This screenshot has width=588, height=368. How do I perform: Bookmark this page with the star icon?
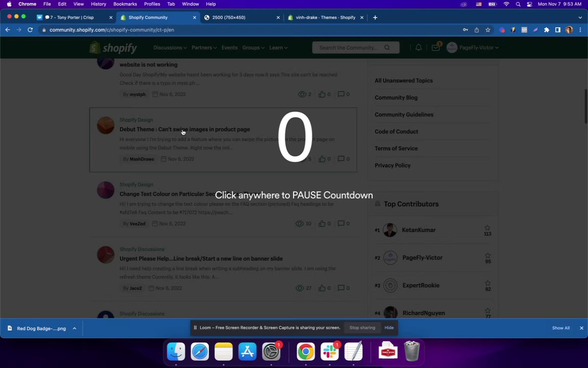[x=487, y=30]
